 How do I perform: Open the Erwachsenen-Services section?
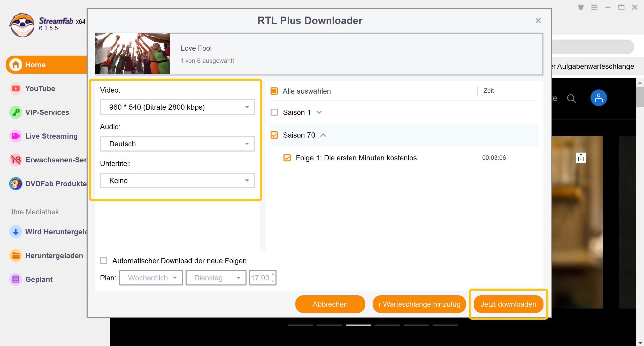[16, 160]
